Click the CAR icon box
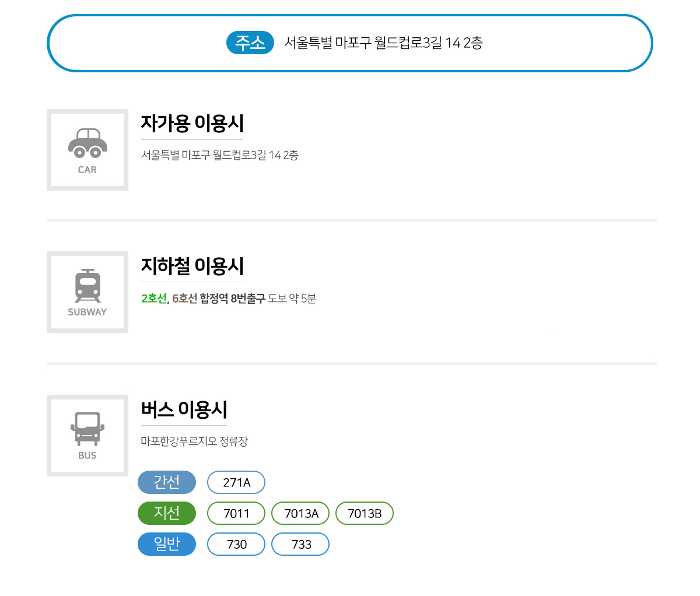700x596 pixels. click(87, 150)
